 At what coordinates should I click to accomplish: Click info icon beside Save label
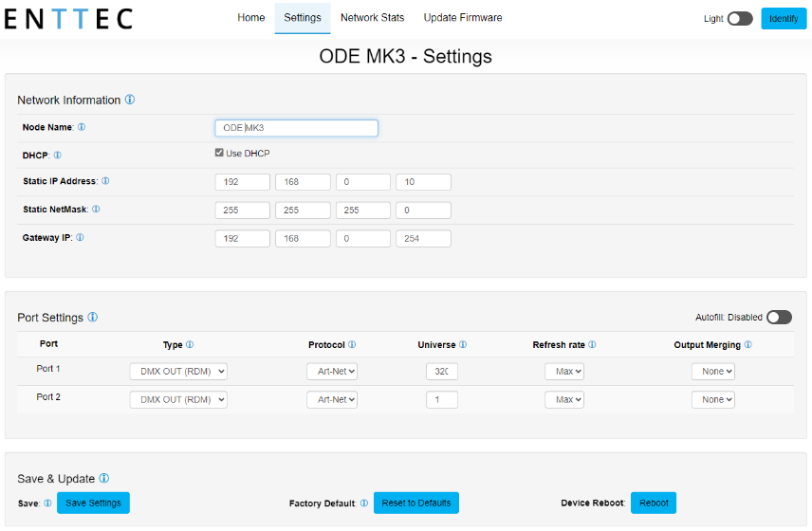tap(47, 503)
